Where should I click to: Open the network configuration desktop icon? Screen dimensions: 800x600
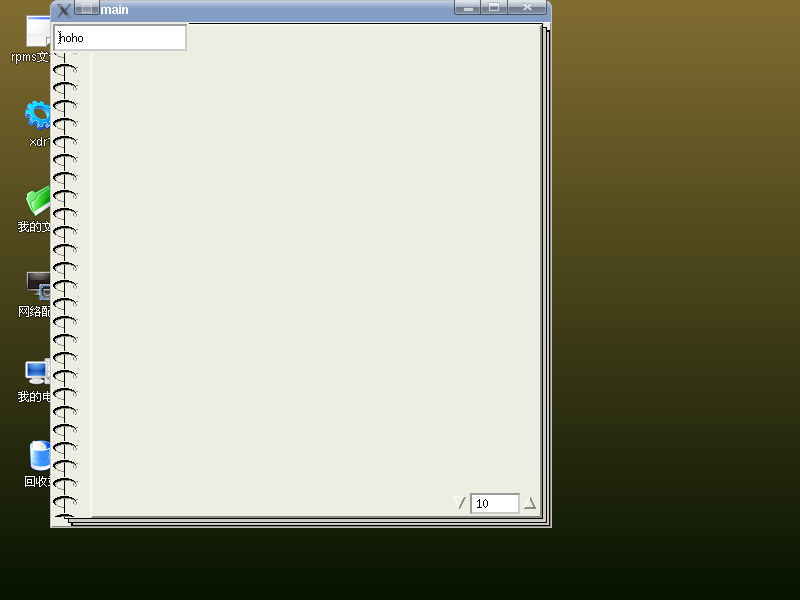[x=38, y=285]
